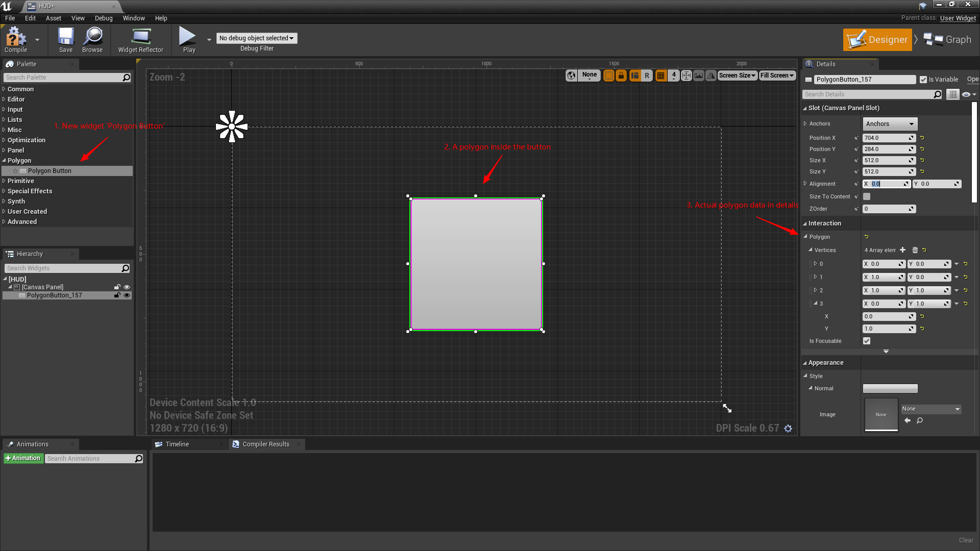The image size is (980, 551).
Task: Reset Position X to default
Action: coord(922,138)
